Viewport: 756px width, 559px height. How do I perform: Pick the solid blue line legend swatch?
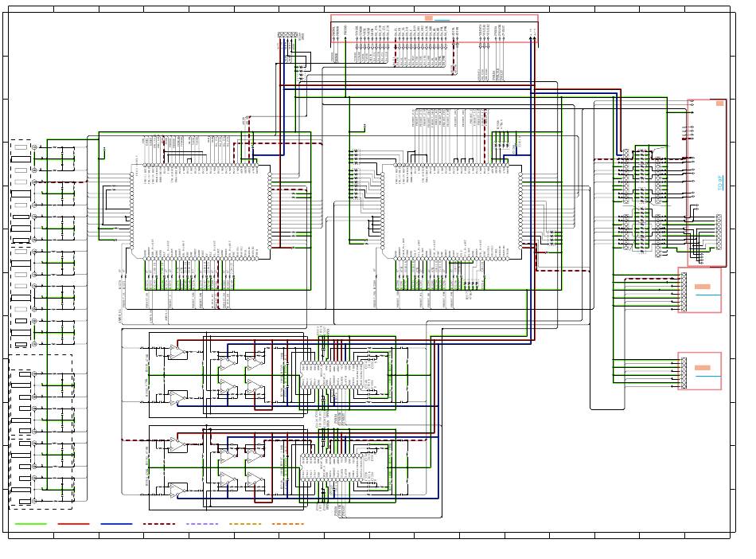coord(116,524)
